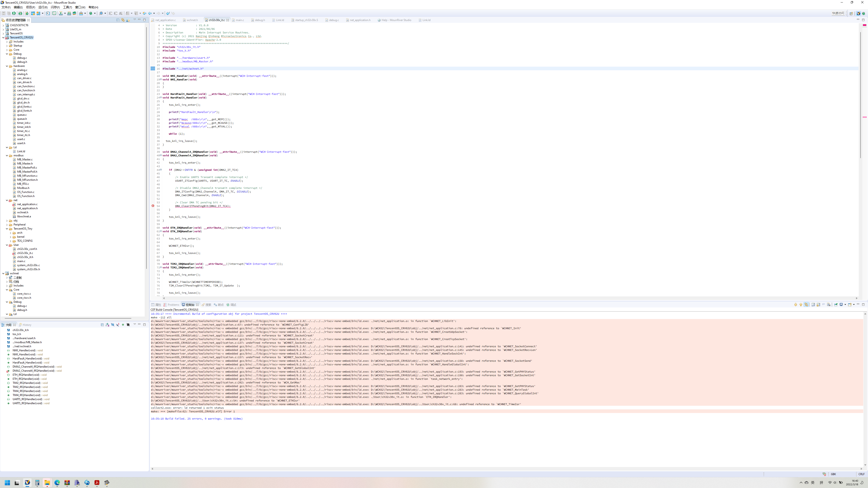Toggle the outline green dot non-public filter

[123, 325]
